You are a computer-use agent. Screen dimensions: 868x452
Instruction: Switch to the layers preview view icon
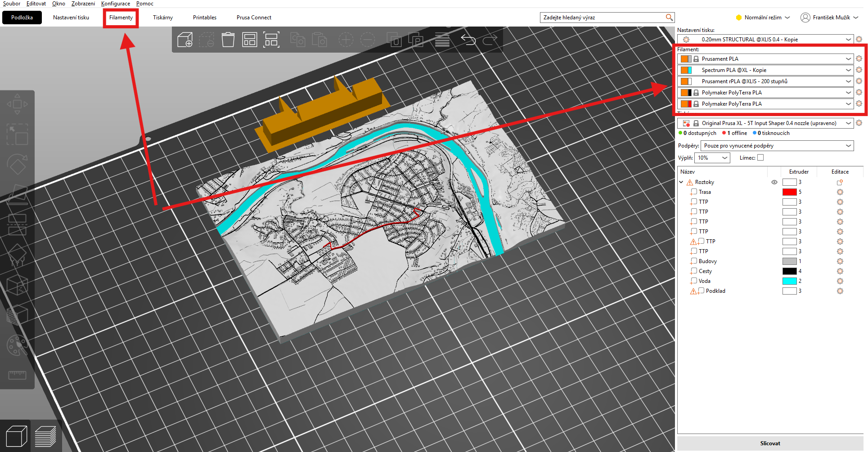(x=45, y=436)
